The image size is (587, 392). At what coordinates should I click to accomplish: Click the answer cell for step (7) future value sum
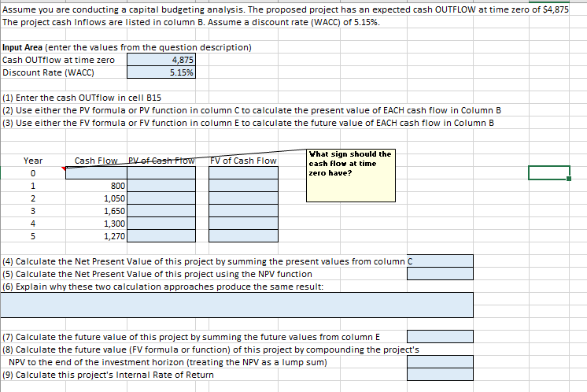(441, 337)
